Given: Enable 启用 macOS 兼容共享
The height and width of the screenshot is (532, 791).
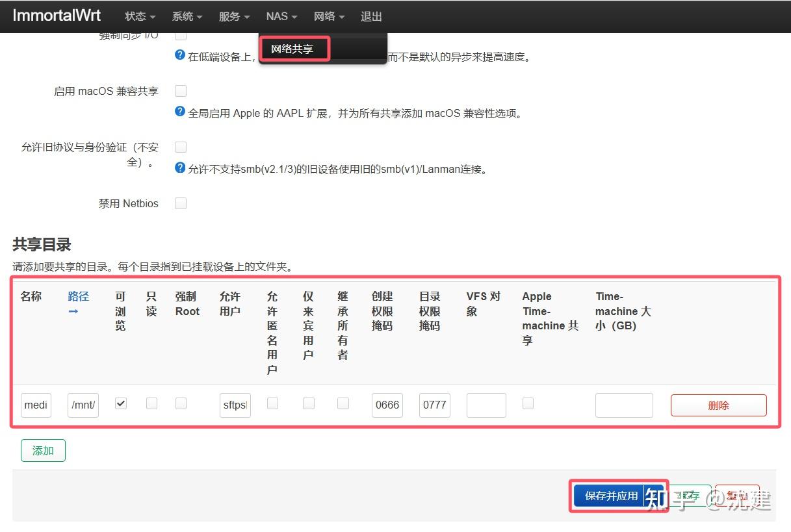Looking at the screenshot, I should (x=180, y=90).
